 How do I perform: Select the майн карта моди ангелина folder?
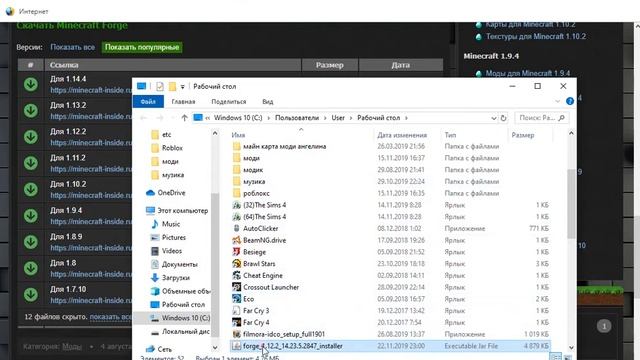point(280,146)
